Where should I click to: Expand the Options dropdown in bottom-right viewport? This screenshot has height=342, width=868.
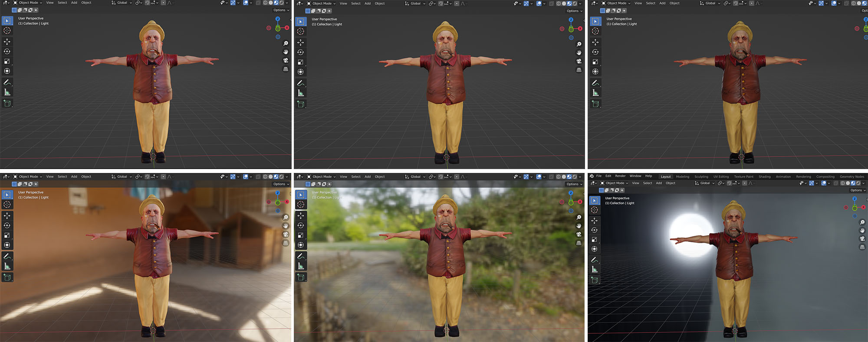point(857,190)
